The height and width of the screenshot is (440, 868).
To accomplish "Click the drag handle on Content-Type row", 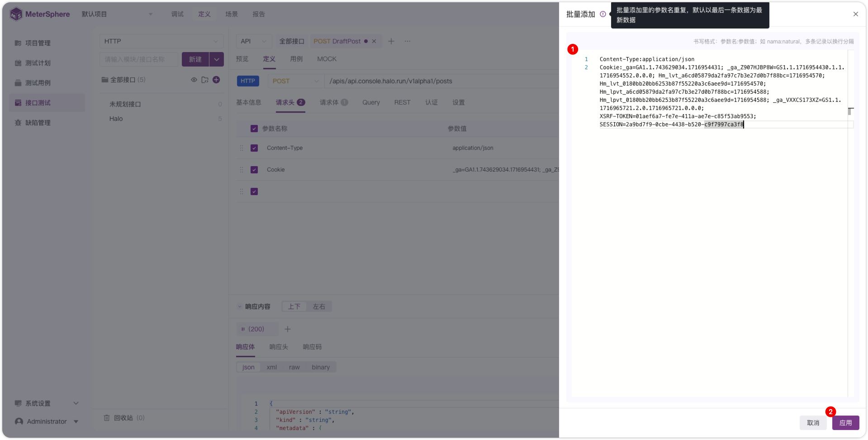I will click(242, 148).
